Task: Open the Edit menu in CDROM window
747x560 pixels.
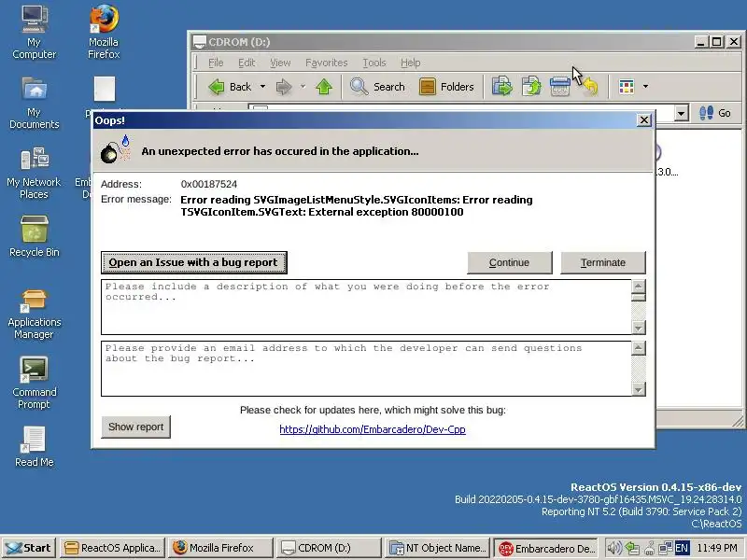Action: 247,63
